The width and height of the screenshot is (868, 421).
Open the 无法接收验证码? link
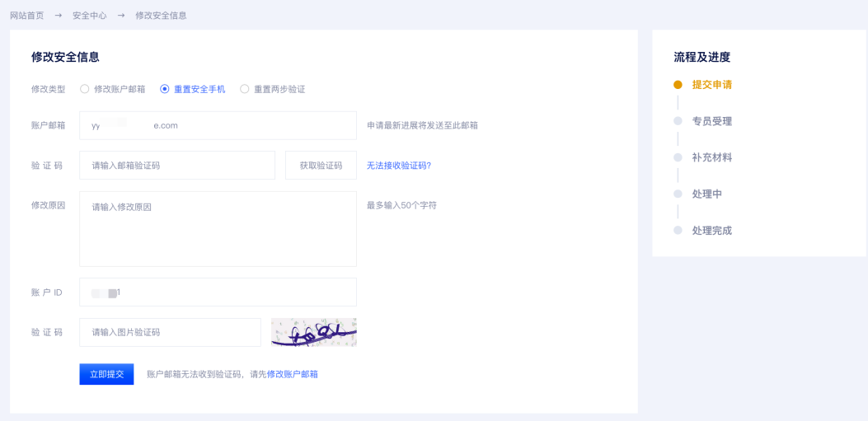click(x=399, y=166)
